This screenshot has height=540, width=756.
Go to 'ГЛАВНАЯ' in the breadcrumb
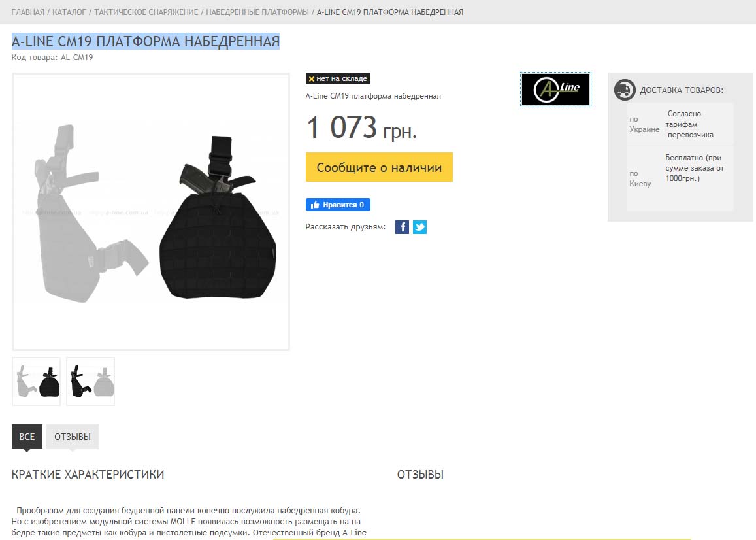coord(27,12)
